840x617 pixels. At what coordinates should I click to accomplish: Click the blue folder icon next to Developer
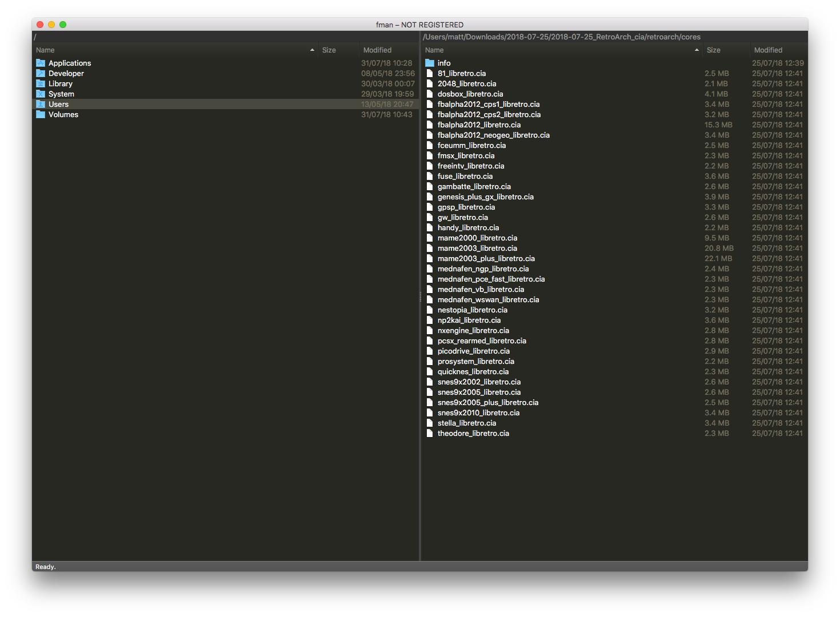(40, 73)
